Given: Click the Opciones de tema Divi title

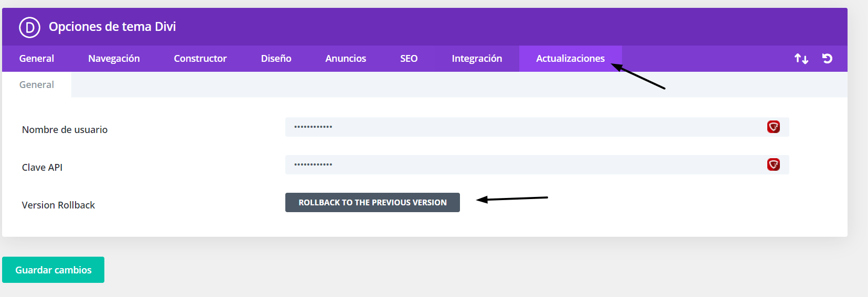Looking at the screenshot, I should click(112, 27).
